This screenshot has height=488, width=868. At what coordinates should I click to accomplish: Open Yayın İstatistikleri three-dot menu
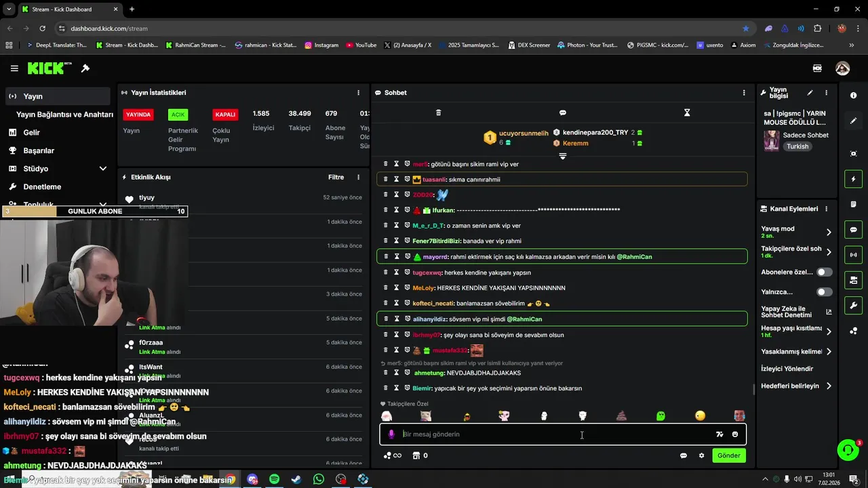point(359,93)
